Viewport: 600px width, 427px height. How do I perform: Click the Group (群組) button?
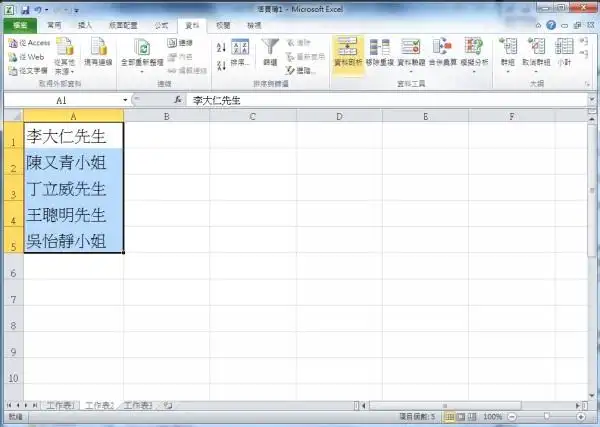click(508, 50)
